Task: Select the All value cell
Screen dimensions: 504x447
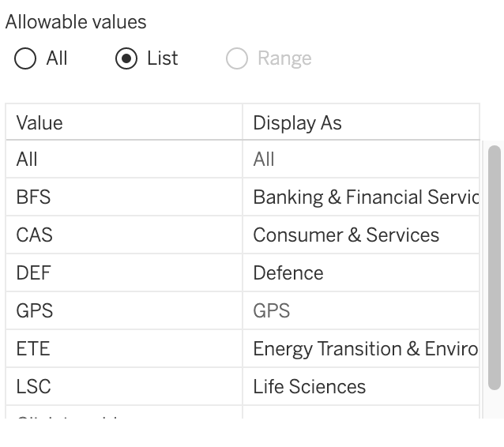Action: pyautogui.click(x=123, y=160)
